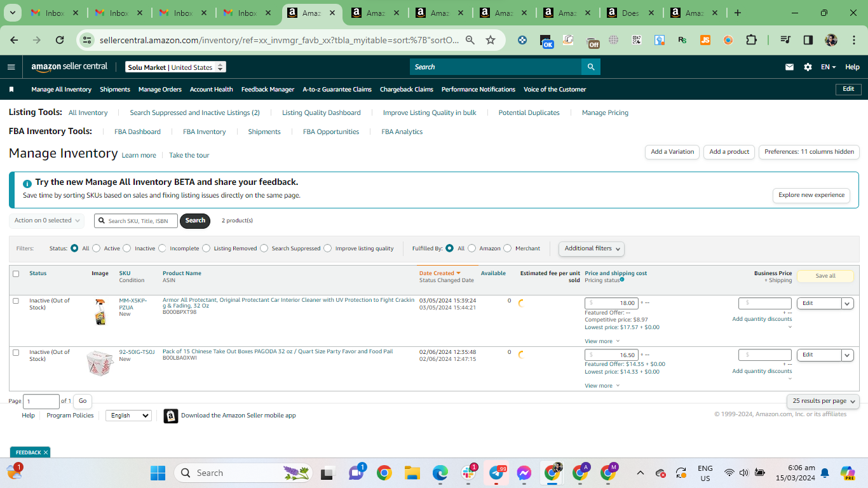Screen dimensions: 868x488
Task: Click the magnifier button in Seller Central search bar
Action: pos(591,67)
